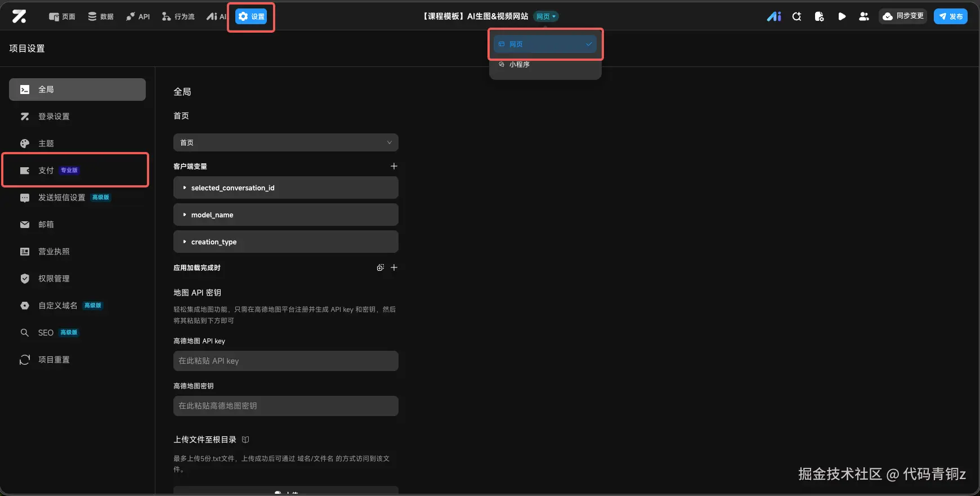Open 营业执照 settings entry
The height and width of the screenshot is (496, 980).
(x=77, y=252)
